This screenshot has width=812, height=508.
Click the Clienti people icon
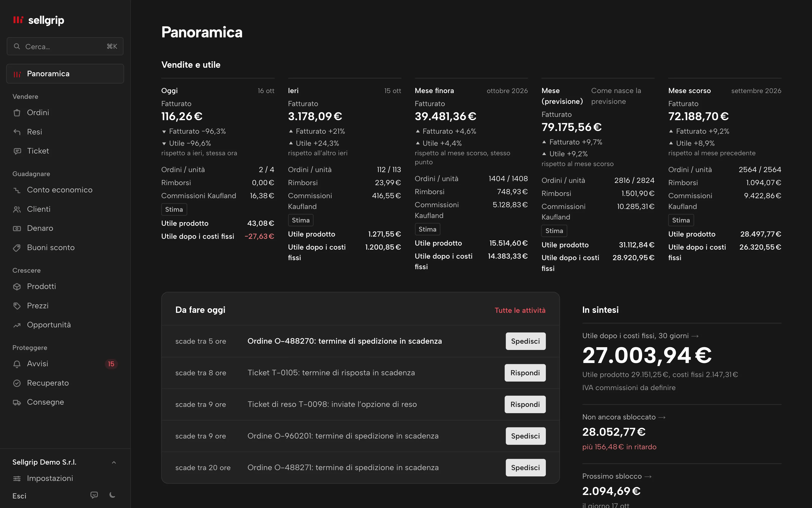pyautogui.click(x=17, y=209)
